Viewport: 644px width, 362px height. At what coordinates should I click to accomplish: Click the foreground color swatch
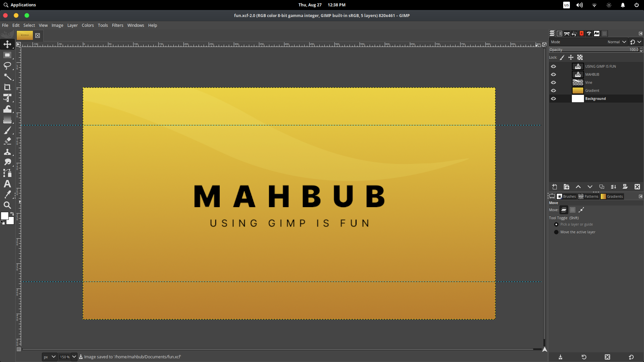point(5,216)
